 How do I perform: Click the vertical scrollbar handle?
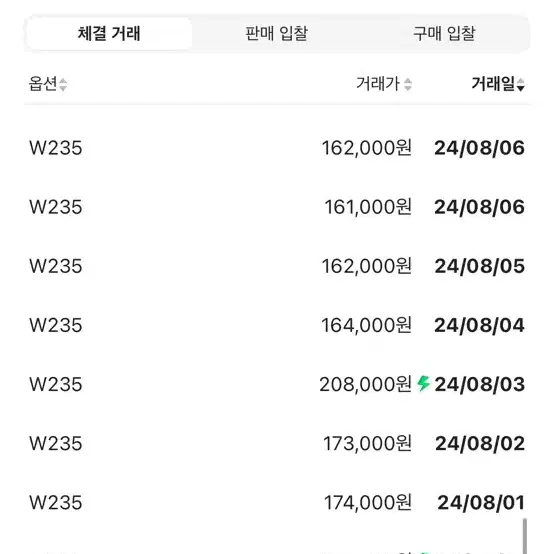[525, 536]
